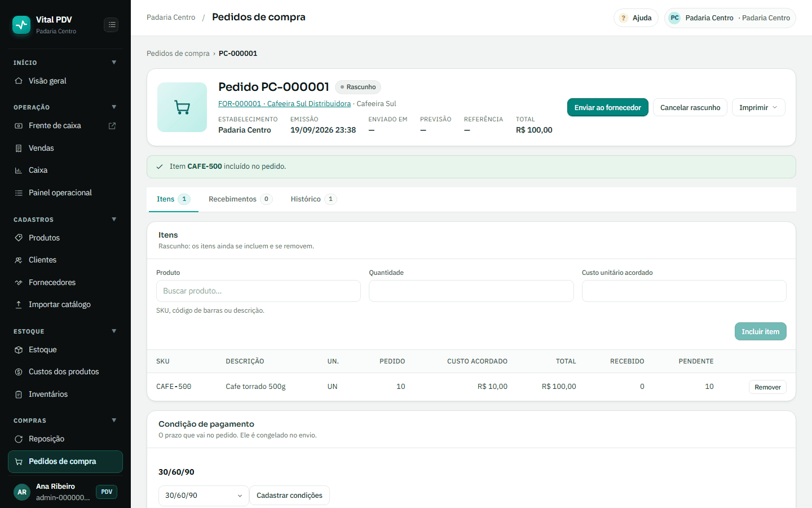Viewport: 812px width, 508px height.
Task: Focus the Custo unitário acordado field
Action: pos(684,291)
